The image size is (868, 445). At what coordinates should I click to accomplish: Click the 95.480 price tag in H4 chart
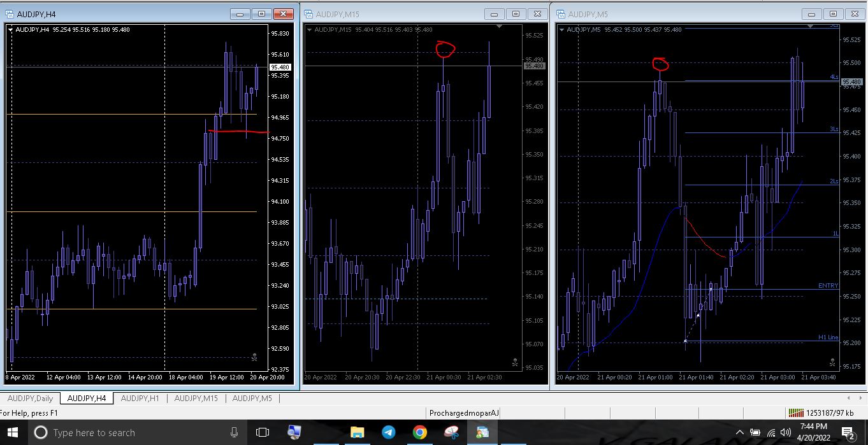[280, 67]
